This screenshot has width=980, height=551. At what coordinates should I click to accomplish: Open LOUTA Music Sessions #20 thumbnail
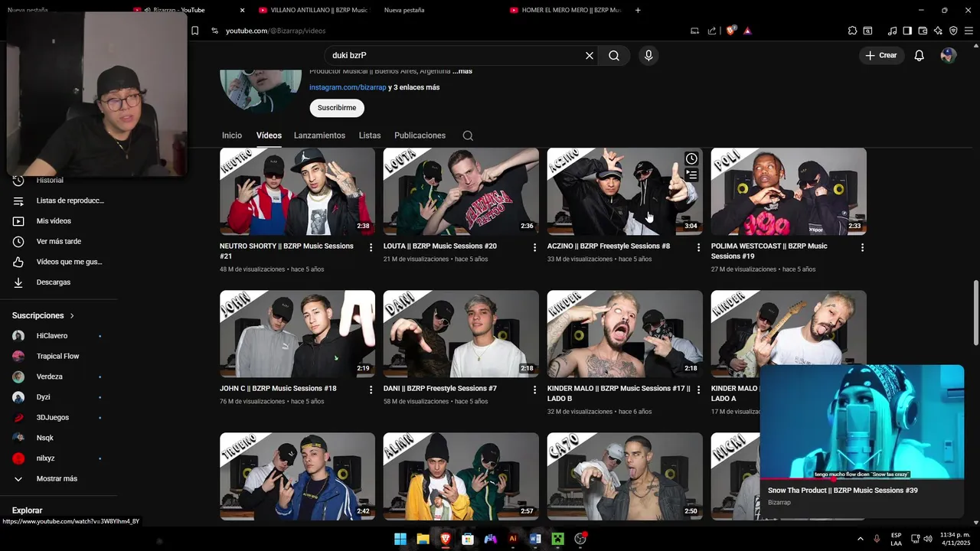click(x=461, y=191)
